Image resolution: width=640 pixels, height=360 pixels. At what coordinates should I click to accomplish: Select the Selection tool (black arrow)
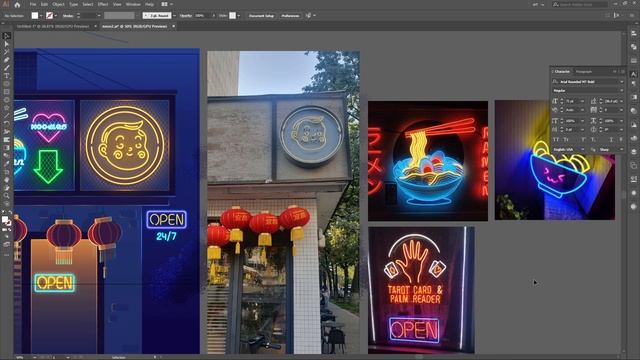pos(7,36)
